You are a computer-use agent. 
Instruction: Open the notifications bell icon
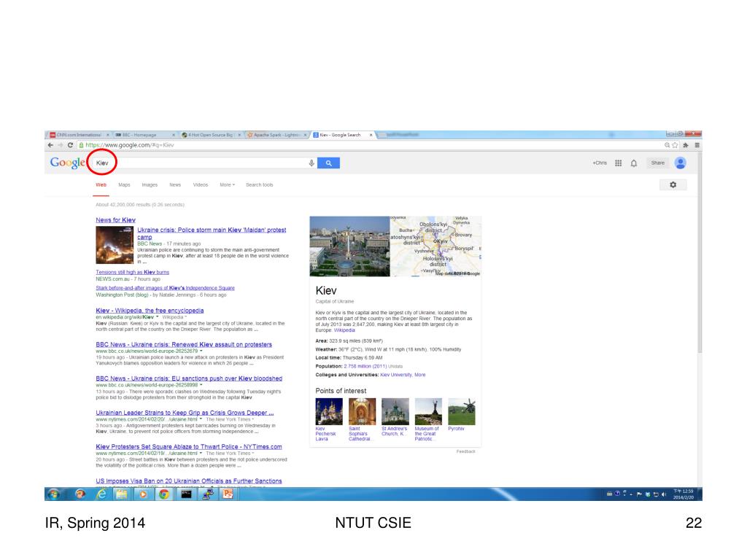[634, 163]
